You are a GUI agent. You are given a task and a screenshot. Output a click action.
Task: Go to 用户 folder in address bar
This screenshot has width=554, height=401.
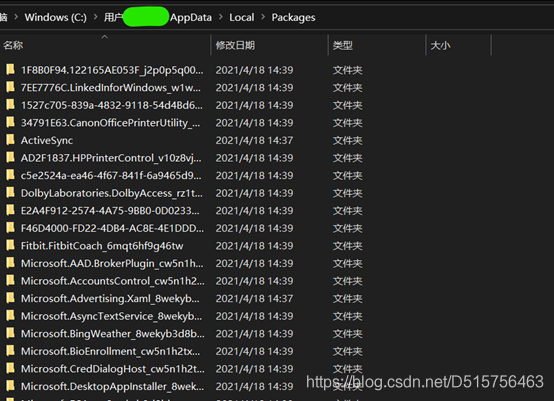tap(113, 17)
